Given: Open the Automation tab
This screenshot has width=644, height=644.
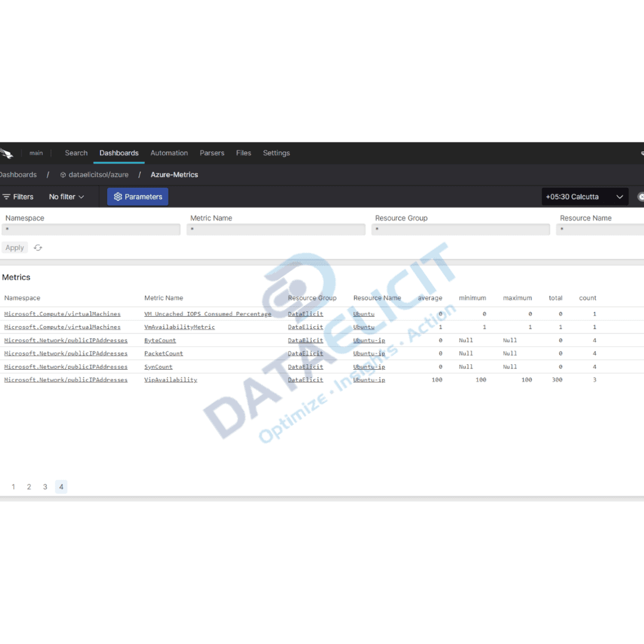Looking at the screenshot, I should click(169, 153).
